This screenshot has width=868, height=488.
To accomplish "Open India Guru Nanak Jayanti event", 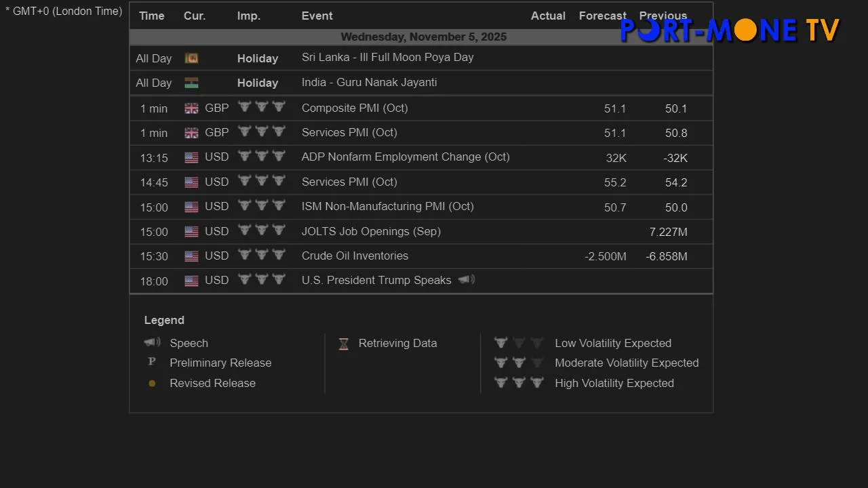I will tap(370, 83).
